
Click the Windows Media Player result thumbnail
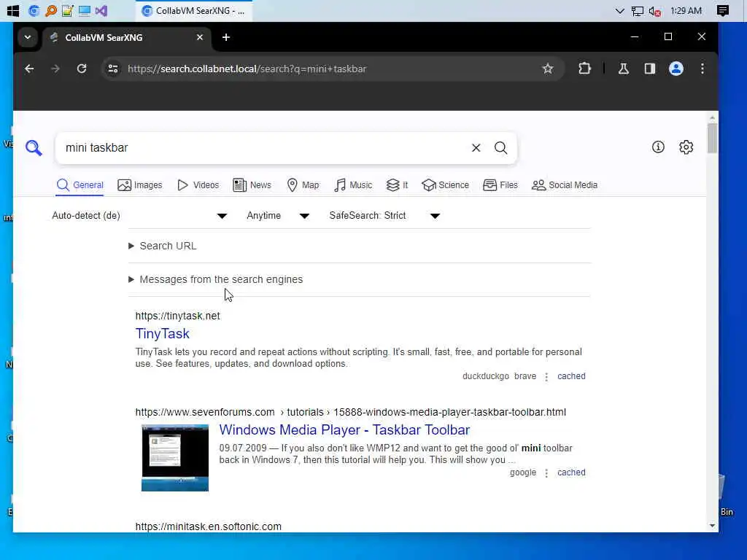(x=175, y=458)
